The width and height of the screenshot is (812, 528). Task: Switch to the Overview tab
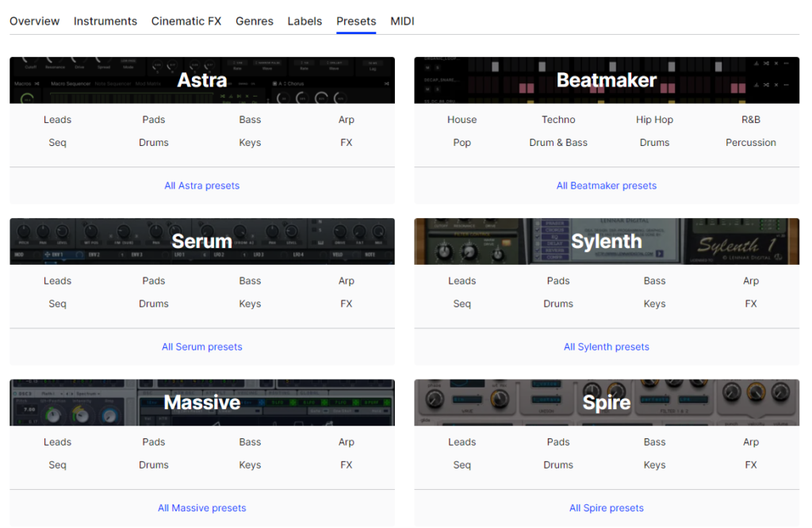click(x=34, y=21)
